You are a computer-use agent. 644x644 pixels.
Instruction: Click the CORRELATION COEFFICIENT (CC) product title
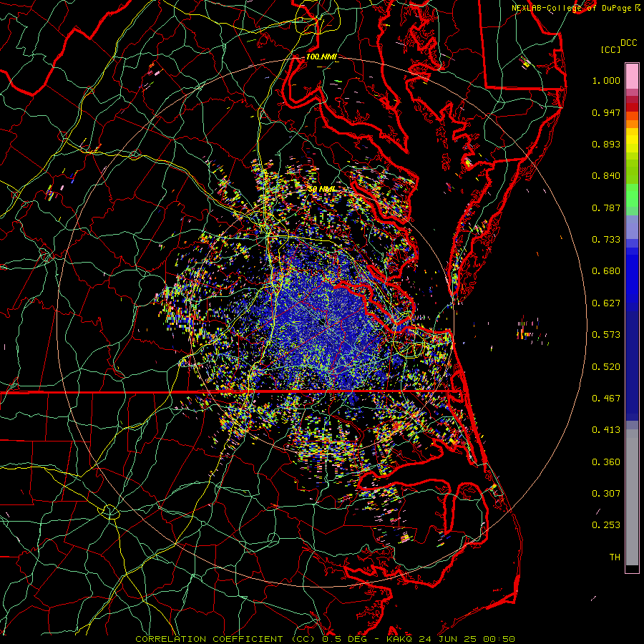point(225,639)
